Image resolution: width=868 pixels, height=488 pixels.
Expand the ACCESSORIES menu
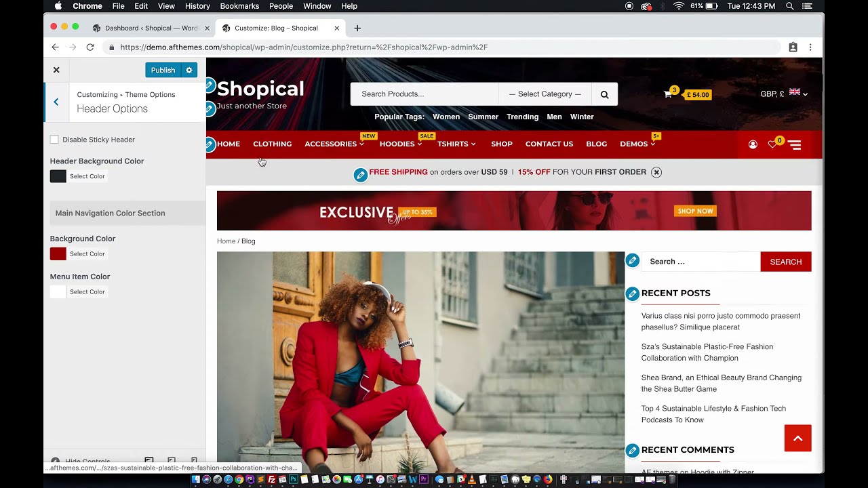tap(334, 144)
